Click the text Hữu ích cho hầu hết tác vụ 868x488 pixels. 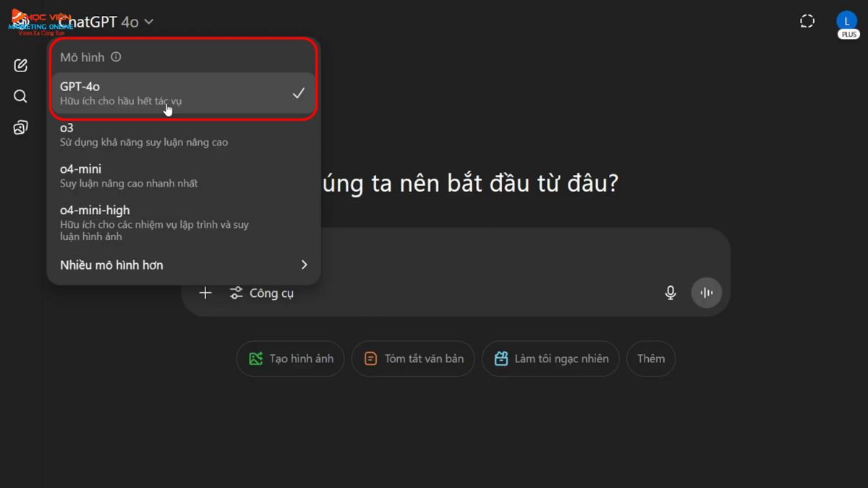[x=121, y=101]
